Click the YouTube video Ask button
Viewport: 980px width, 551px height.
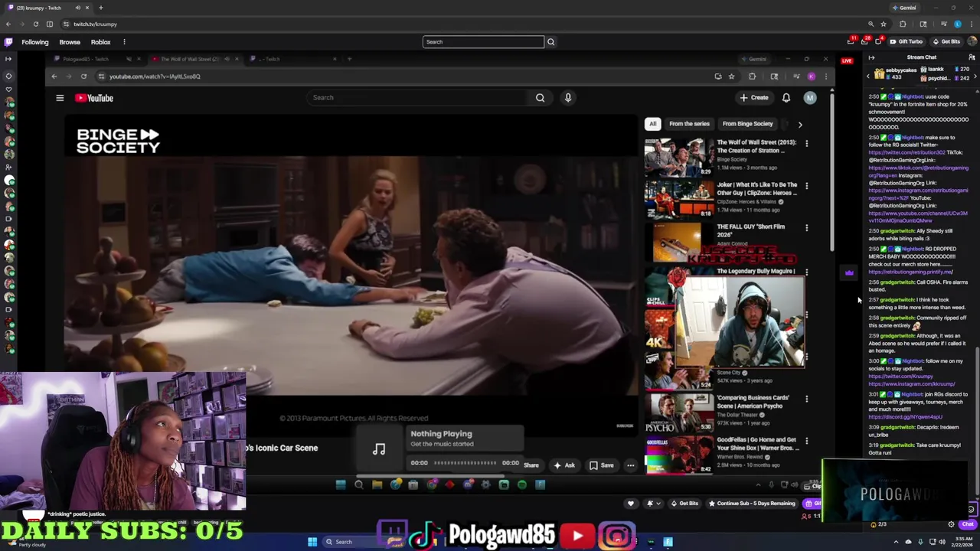pos(564,465)
